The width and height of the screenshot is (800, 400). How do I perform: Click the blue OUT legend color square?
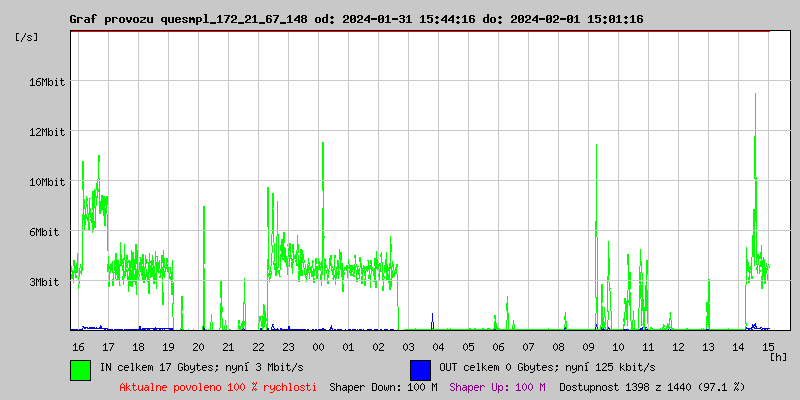point(420,369)
